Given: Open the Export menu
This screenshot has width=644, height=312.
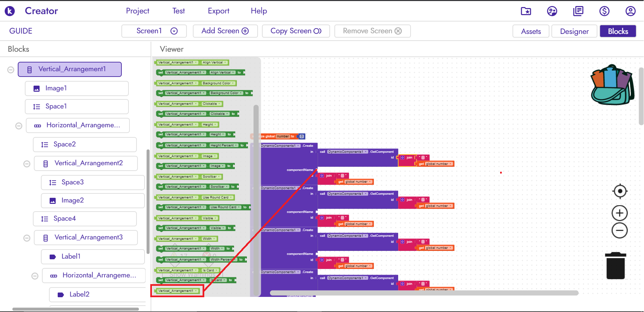Looking at the screenshot, I should [x=218, y=11].
